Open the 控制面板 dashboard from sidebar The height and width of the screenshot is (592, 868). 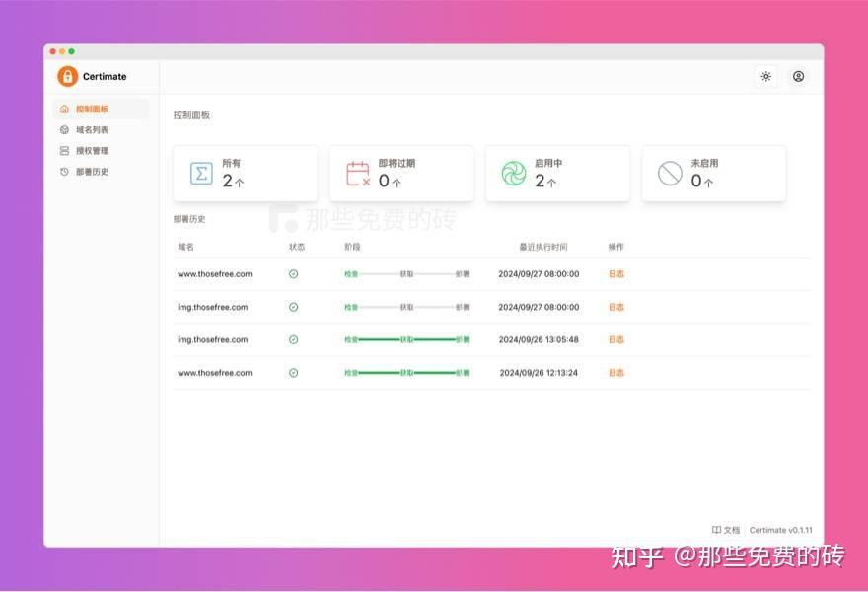tap(90, 109)
